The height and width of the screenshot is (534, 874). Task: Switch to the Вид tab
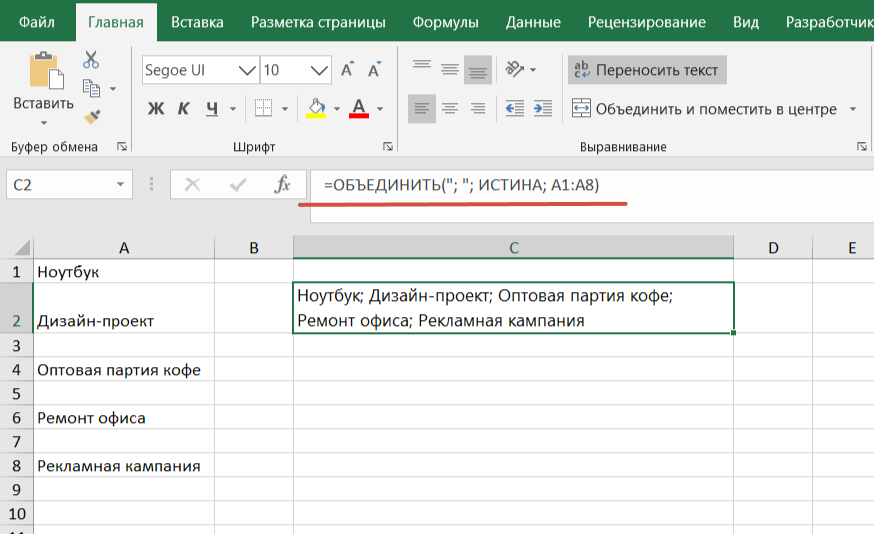pyautogui.click(x=746, y=22)
